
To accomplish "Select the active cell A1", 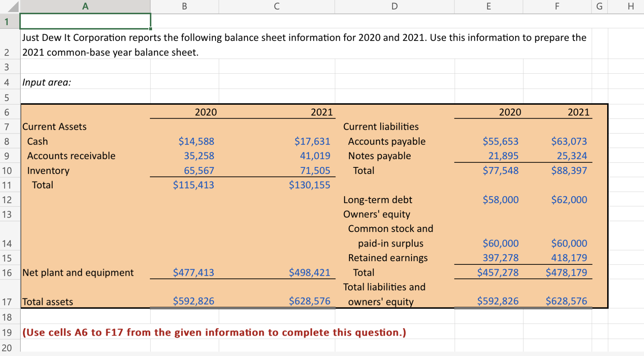I will pos(85,21).
